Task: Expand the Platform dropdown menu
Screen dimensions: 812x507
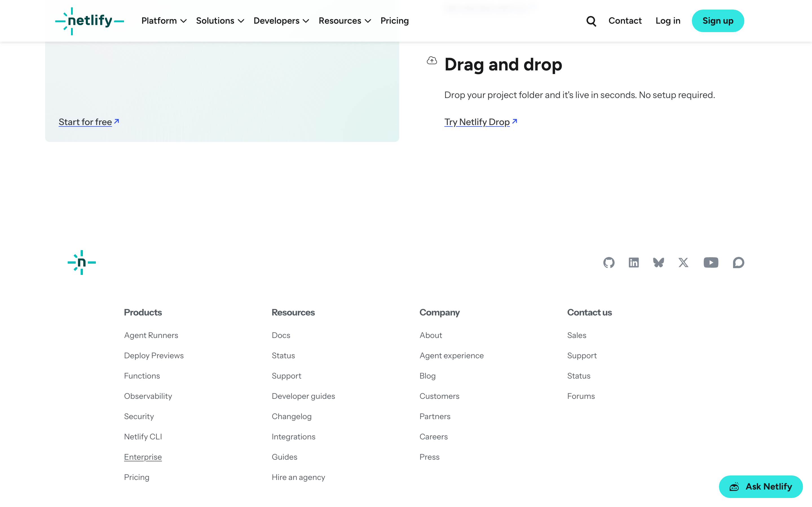Action: point(164,21)
